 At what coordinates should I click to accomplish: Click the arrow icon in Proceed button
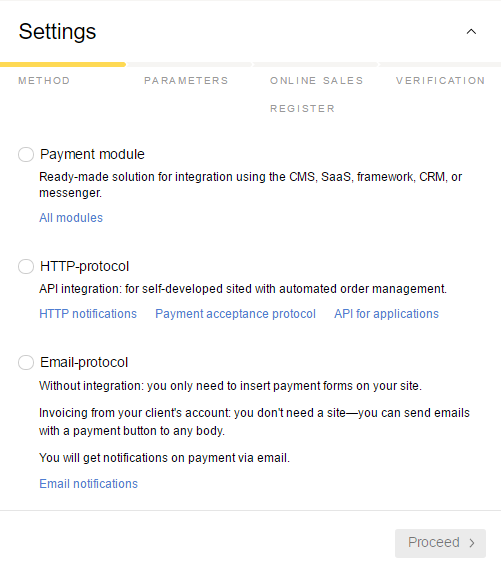point(472,543)
